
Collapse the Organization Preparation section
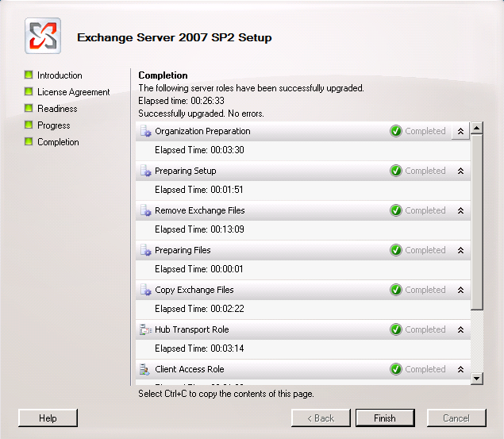click(460, 131)
